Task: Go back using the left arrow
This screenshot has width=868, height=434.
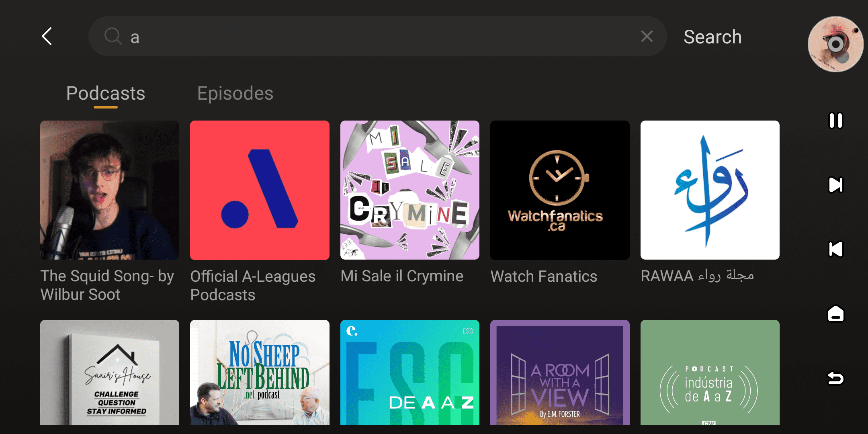Action: 47,36
